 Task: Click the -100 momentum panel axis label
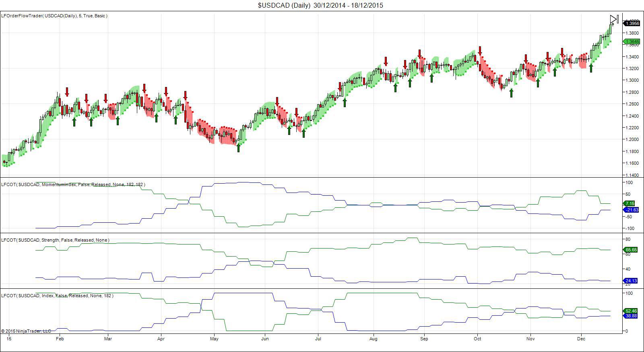pyautogui.click(x=629, y=228)
